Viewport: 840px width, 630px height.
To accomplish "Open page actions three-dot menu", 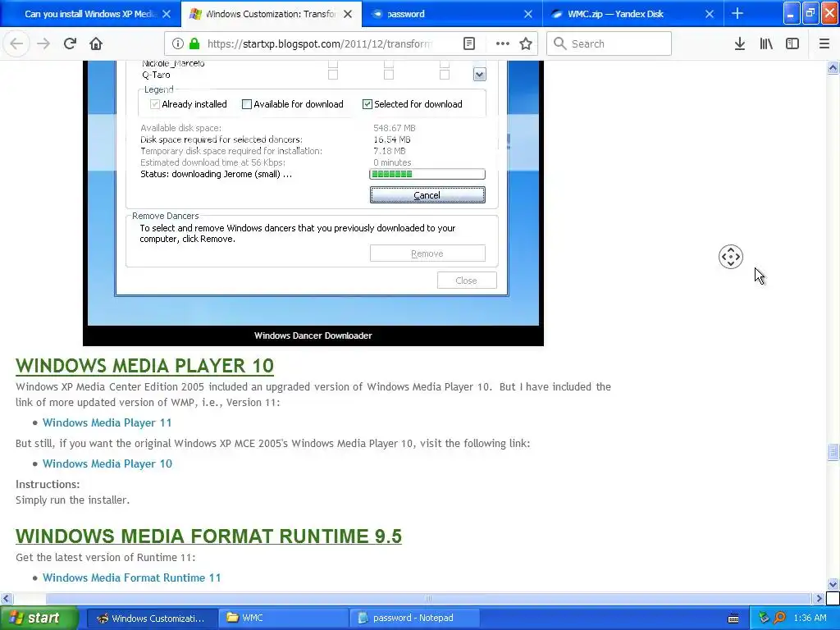I will point(503,43).
